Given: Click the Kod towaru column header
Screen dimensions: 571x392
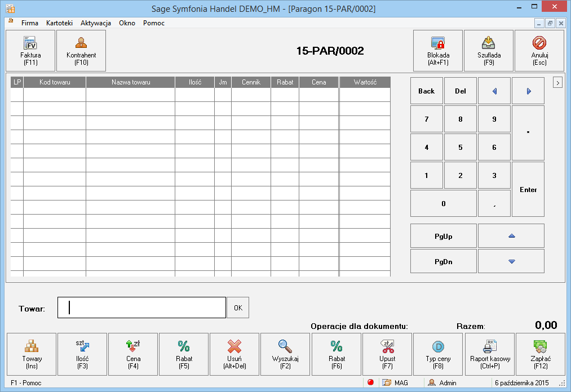Looking at the screenshot, I should click(x=55, y=82).
